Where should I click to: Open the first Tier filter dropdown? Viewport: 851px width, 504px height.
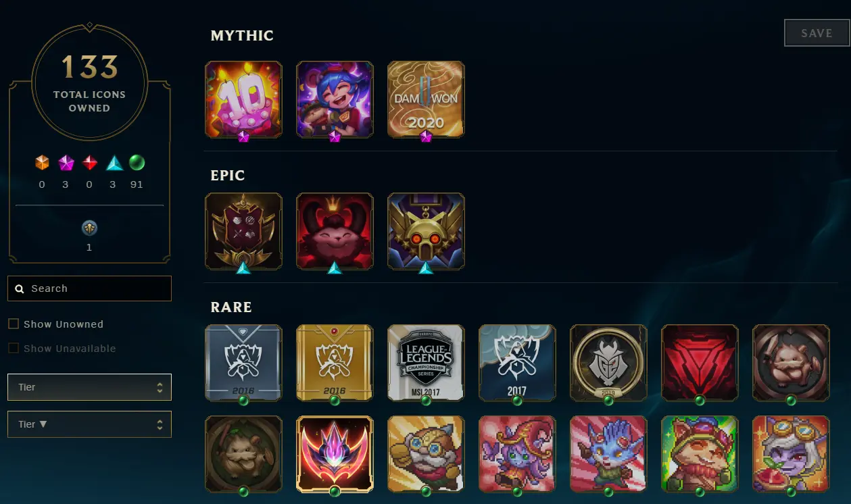pos(89,387)
